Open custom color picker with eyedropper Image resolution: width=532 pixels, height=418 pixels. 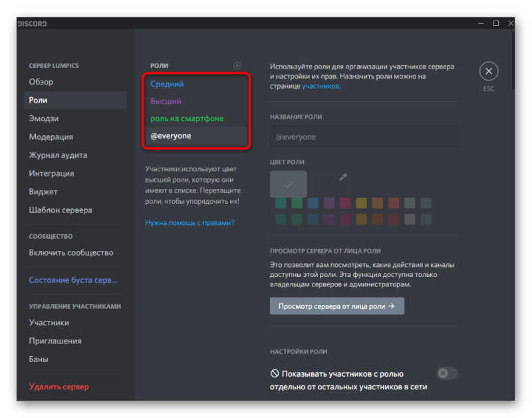(331, 184)
